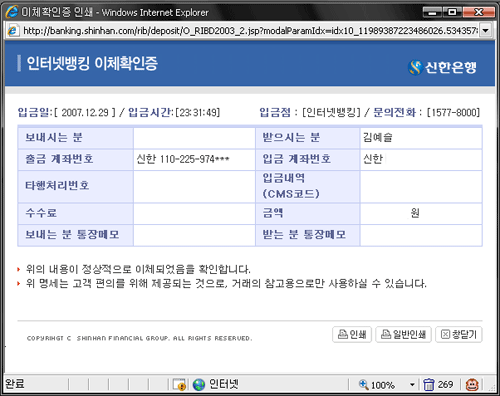Click the 위의 내용이 정상적으로 이체되었음을 notice line
Image resolution: width=500 pixels, height=396 pixels.
tap(138, 269)
